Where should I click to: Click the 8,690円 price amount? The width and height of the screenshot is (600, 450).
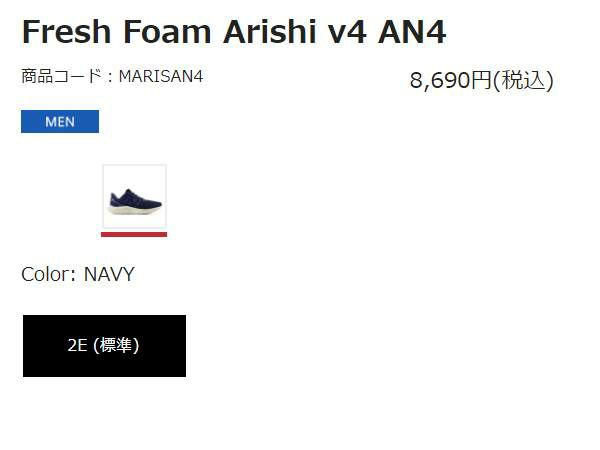click(x=451, y=81)
